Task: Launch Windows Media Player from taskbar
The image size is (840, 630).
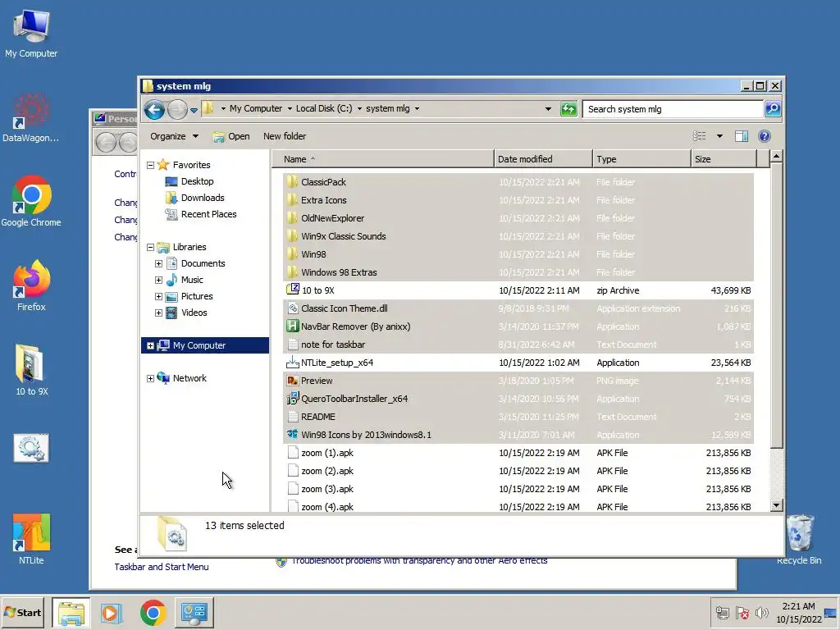Action: (112, 613)
